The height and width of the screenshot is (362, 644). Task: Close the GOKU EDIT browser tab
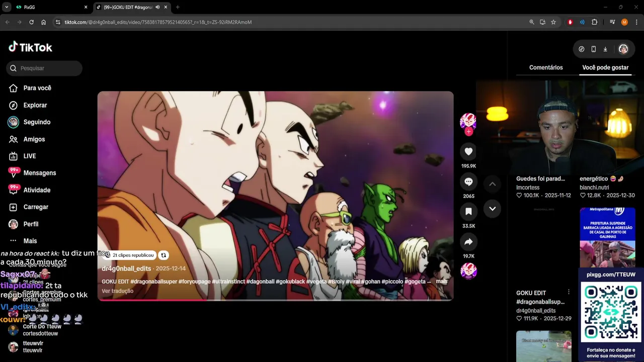(166, 7)
